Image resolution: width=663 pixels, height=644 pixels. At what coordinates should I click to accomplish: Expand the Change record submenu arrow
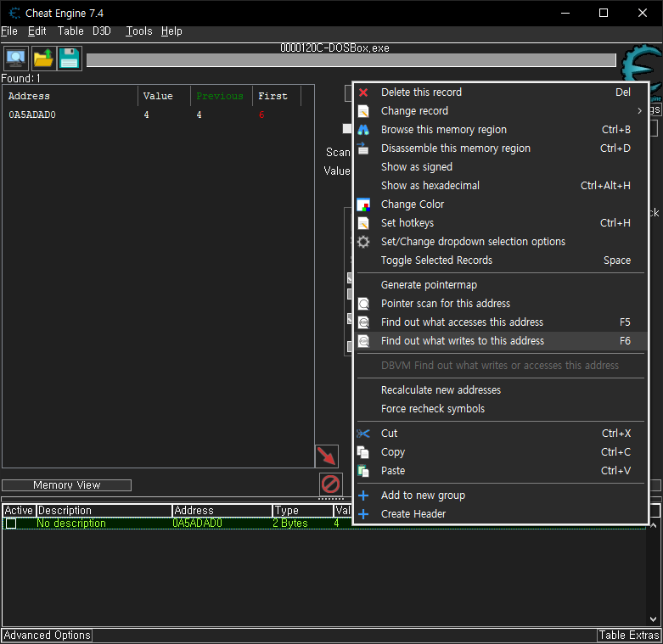coord(639,110)
